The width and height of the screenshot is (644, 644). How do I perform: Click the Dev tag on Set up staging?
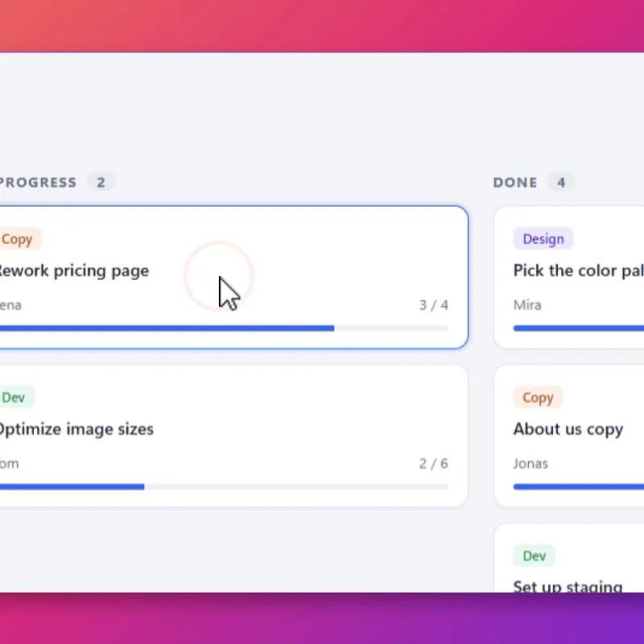[x=534, y=555]
